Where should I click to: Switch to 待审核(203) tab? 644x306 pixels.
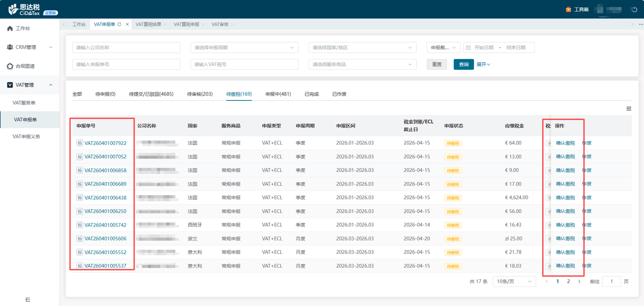point(200,94)
